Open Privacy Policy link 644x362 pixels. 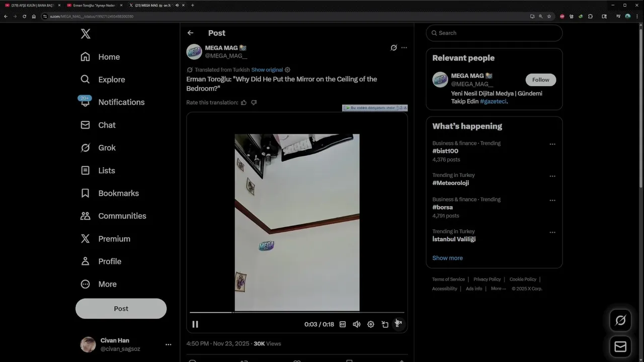click(x=487, y=280)
